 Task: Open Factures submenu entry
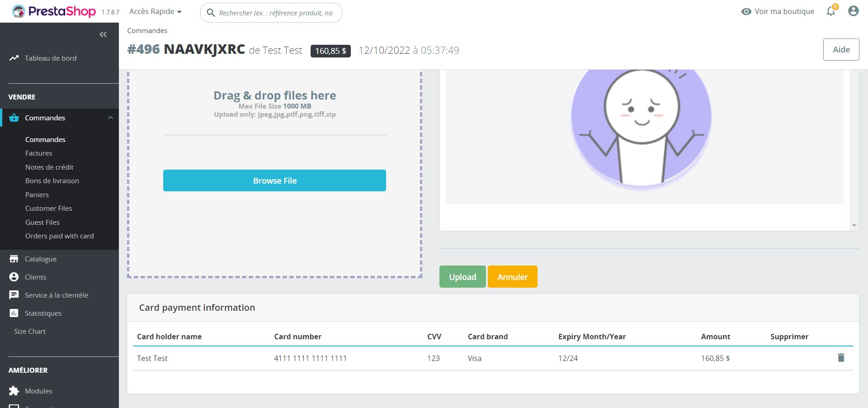click(x=38, y=153)
